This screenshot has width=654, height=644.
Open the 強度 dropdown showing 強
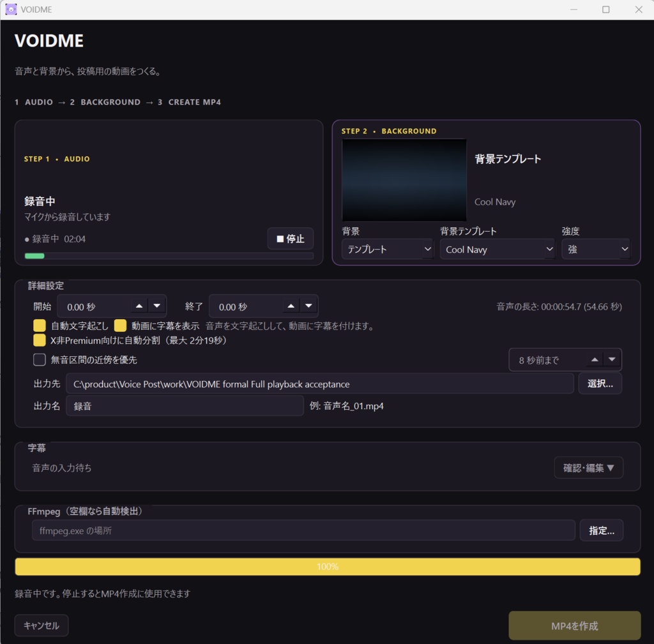tap(596, 250)
